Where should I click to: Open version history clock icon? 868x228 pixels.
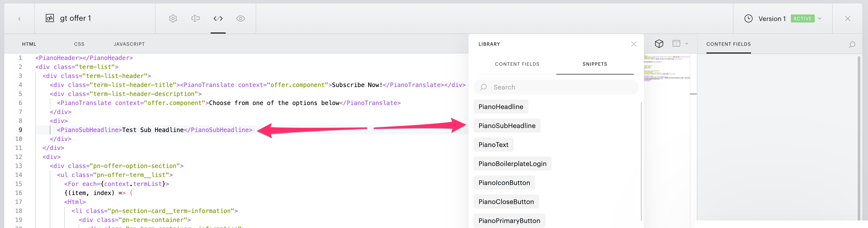[748, 18]
